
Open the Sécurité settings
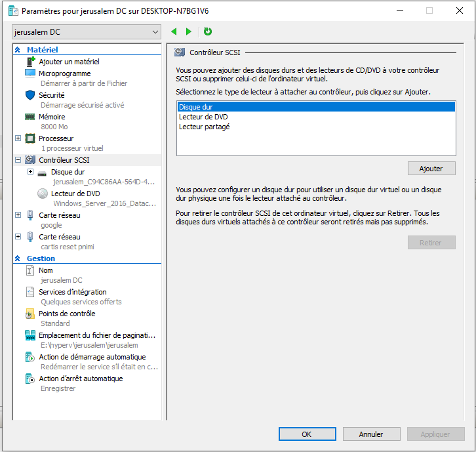point(52,95)
